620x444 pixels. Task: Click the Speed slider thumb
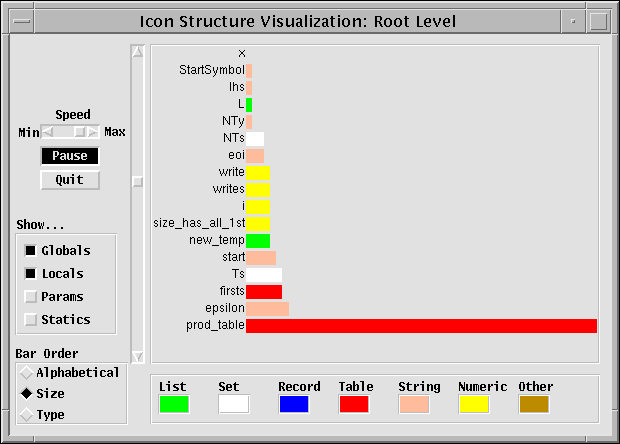79,132
